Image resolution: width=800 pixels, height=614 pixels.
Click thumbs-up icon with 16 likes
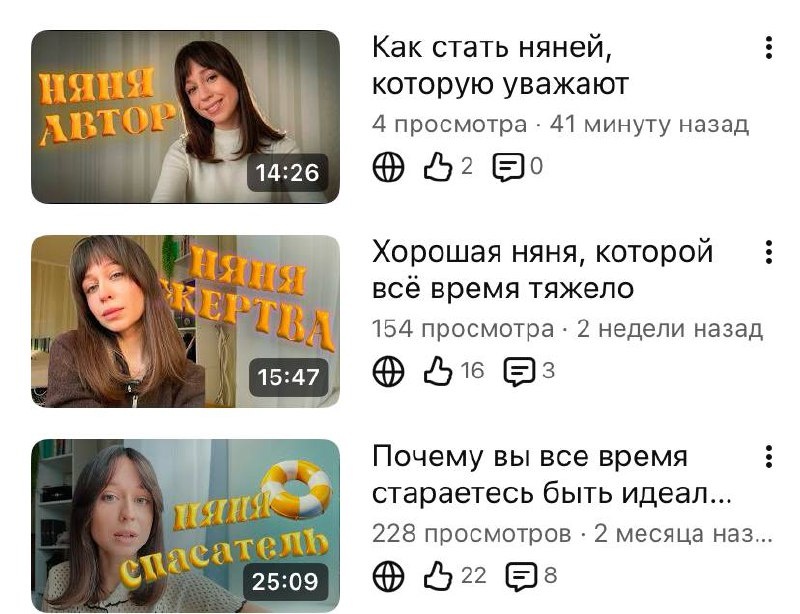(x=438, y=371)
